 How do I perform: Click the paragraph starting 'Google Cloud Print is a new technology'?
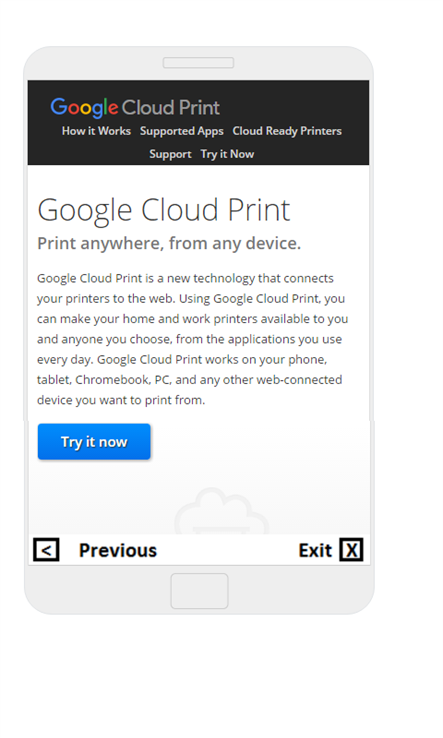(x=193, y=339)
